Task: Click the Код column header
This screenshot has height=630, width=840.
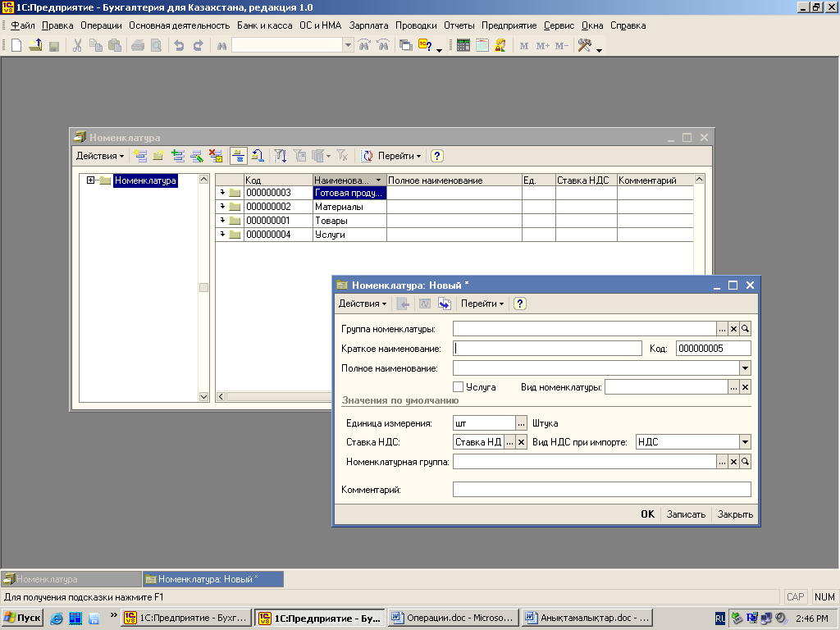Action: [x=278, y=180]
